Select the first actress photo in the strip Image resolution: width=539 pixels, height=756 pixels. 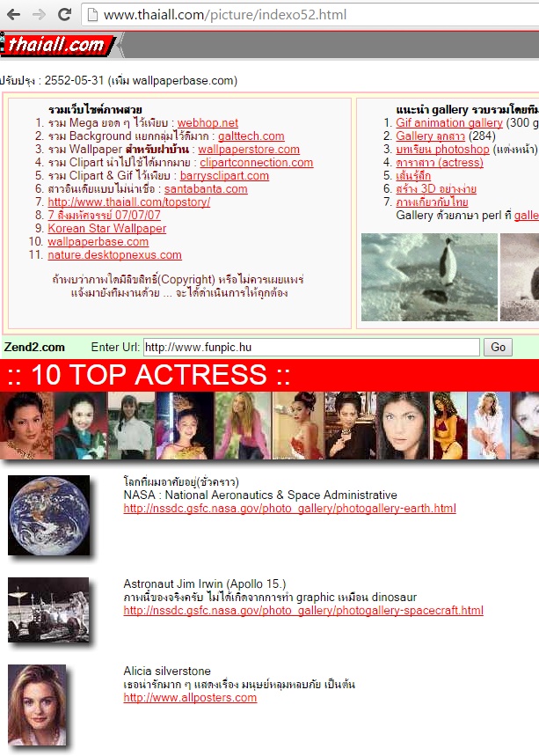point(26,426)
